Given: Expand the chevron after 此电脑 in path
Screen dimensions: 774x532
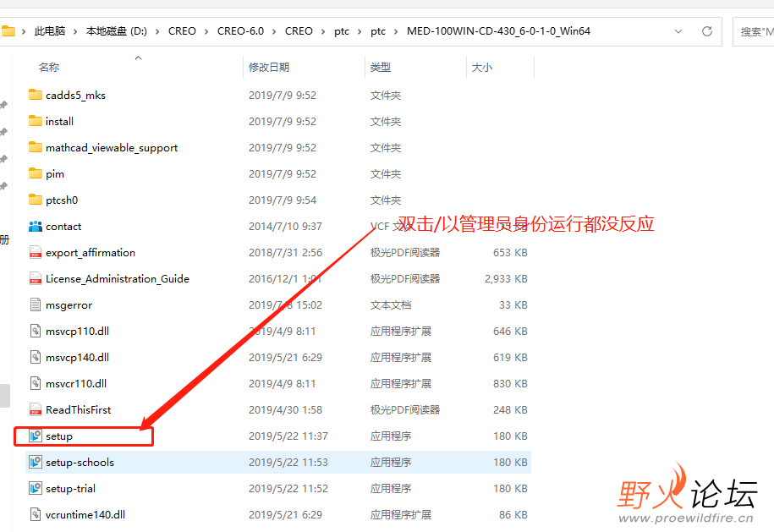Looking at the screenshot, I should click(75, 31).
